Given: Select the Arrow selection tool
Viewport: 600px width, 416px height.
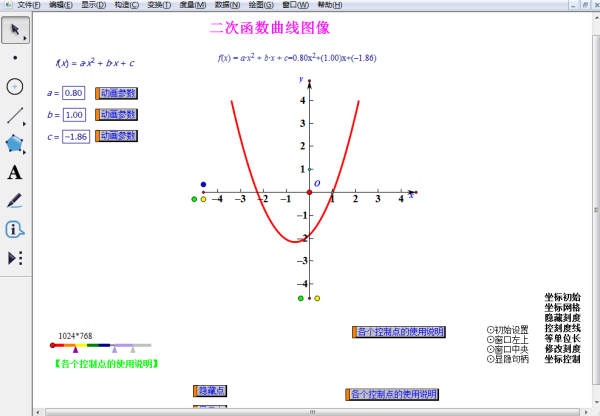Looking at the screenshot, I should 15,30.
